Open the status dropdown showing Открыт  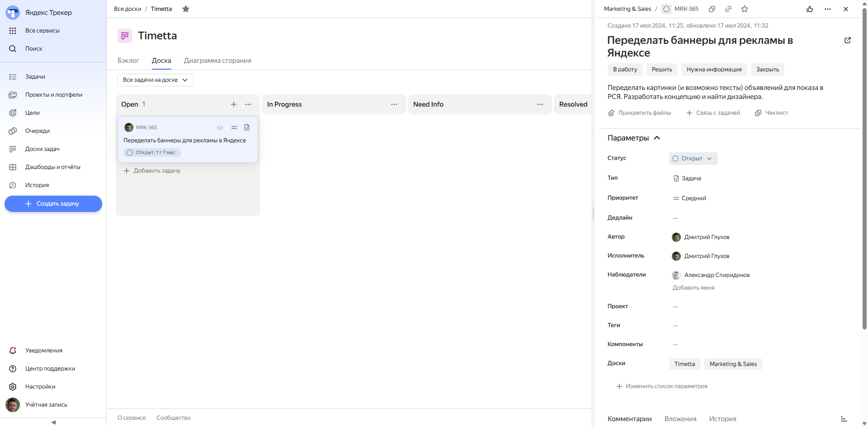(693, 159)
